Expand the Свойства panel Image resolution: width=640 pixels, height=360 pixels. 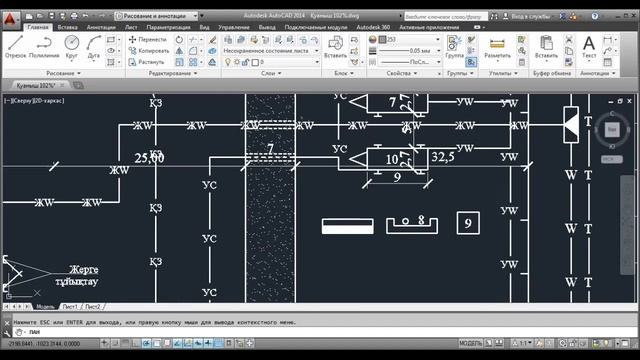click(x=402, y=73)
